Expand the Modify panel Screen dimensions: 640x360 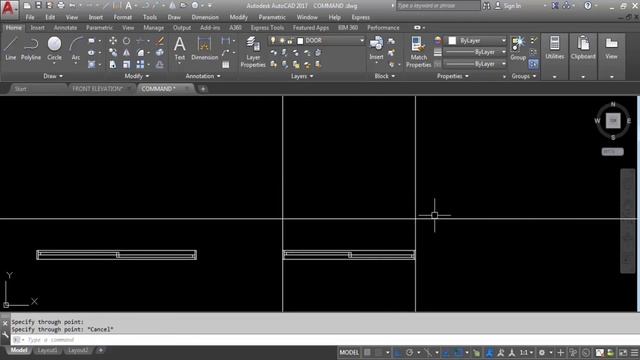click(x=137, y=76)
